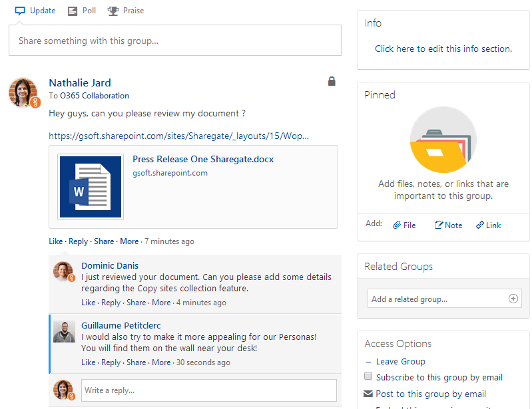Open the O365 Collaboration group link
This screenshot has height=409, width=532.
[95, 96]
